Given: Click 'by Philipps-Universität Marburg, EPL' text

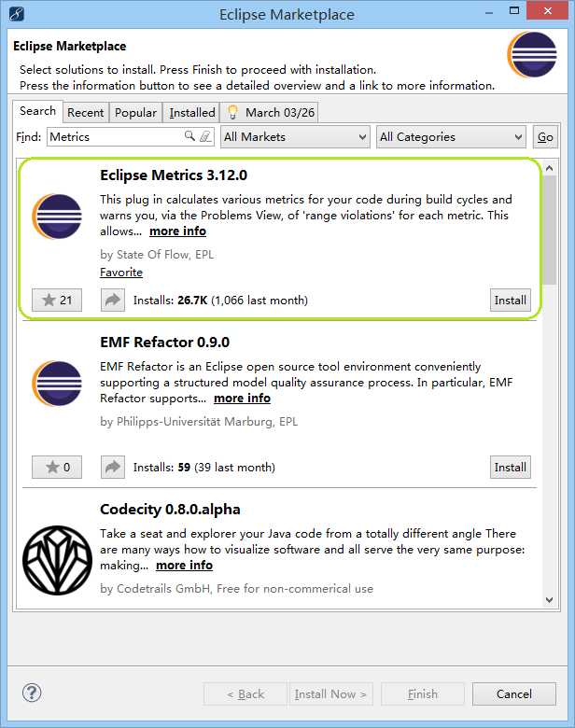Looking at the screenshot, I should (199, 422).
